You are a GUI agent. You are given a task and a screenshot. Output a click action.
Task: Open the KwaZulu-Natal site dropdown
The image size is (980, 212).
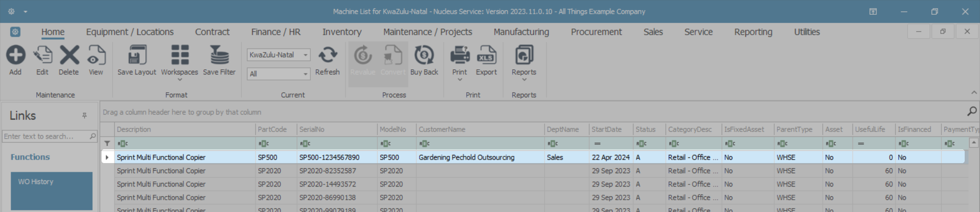coord(305,55)
